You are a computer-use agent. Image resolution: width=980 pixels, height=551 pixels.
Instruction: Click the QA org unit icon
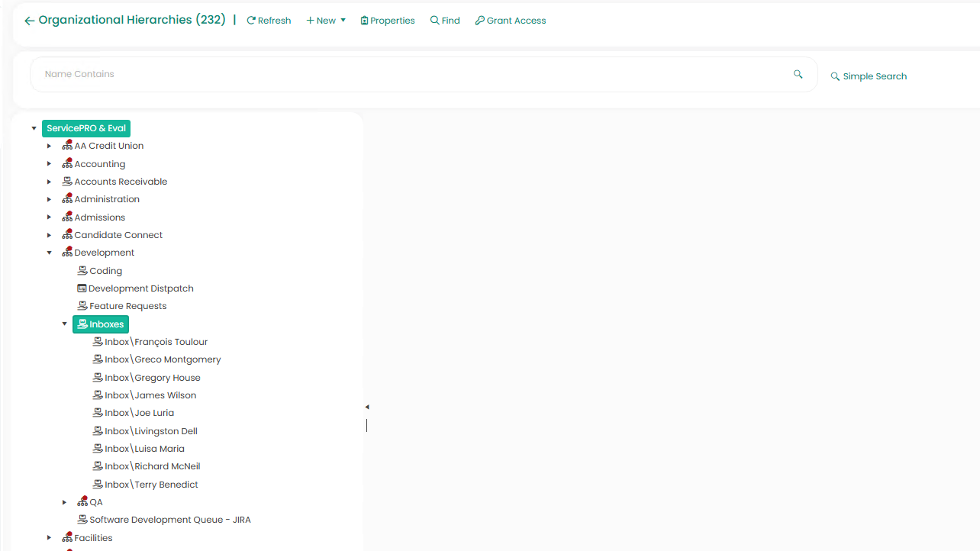click(x=82, y=502)
